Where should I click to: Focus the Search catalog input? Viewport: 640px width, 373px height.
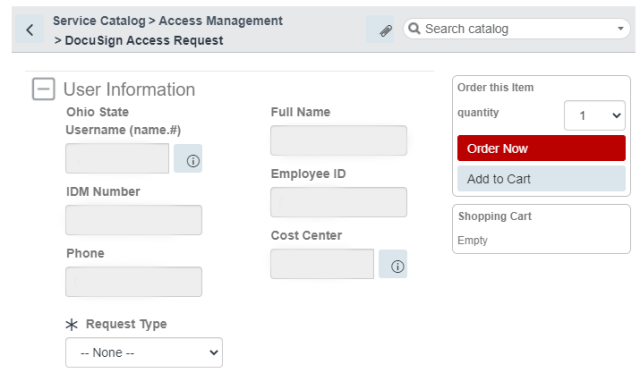[x=517, y=29]
